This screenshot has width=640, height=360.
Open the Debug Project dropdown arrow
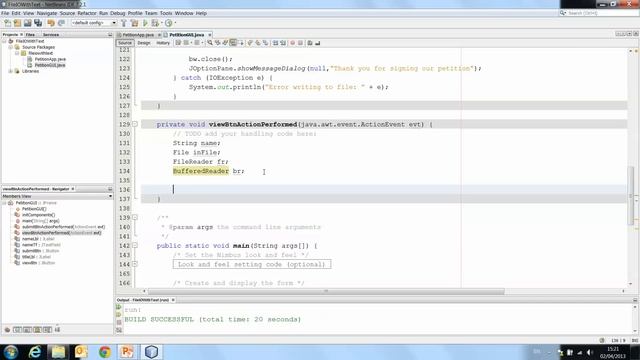[161, 23]
